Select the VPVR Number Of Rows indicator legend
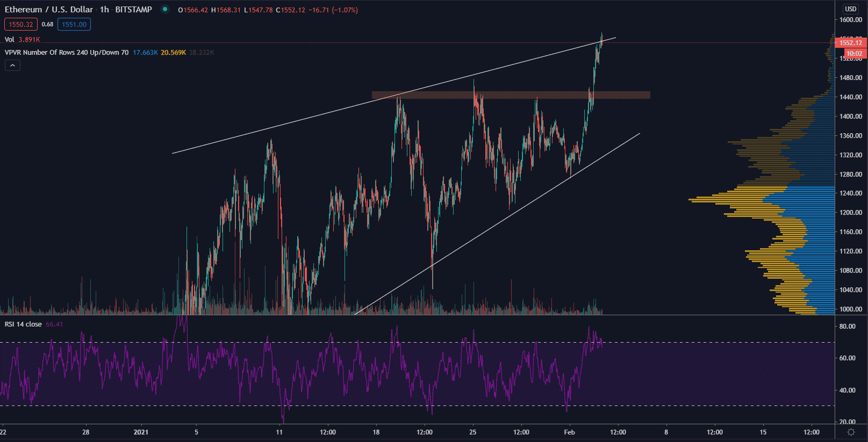The height and width of the screenshot is (442, 868). (x=66, y=52)
